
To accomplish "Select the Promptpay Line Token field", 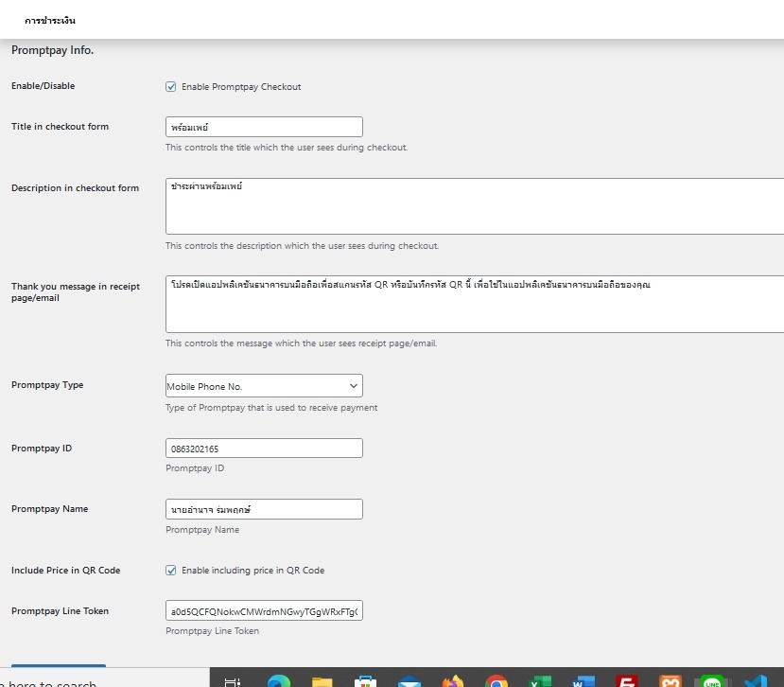I will click(264, 611).
